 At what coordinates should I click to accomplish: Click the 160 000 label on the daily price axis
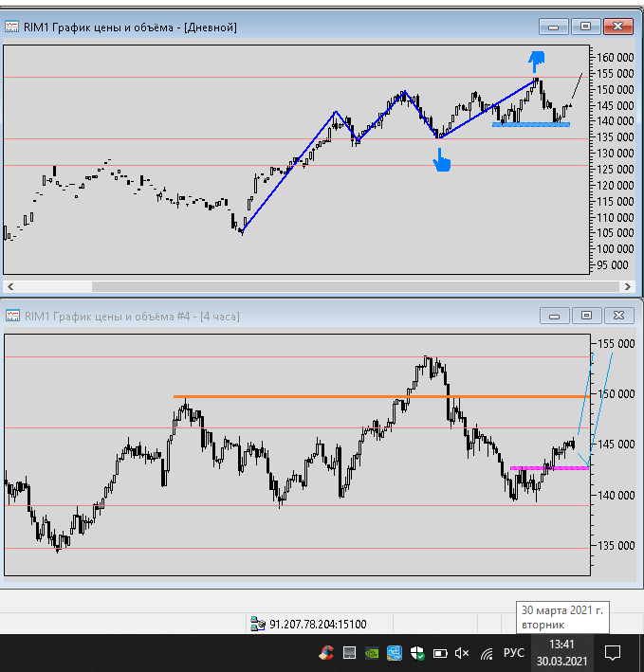click(x=615, y=58)
